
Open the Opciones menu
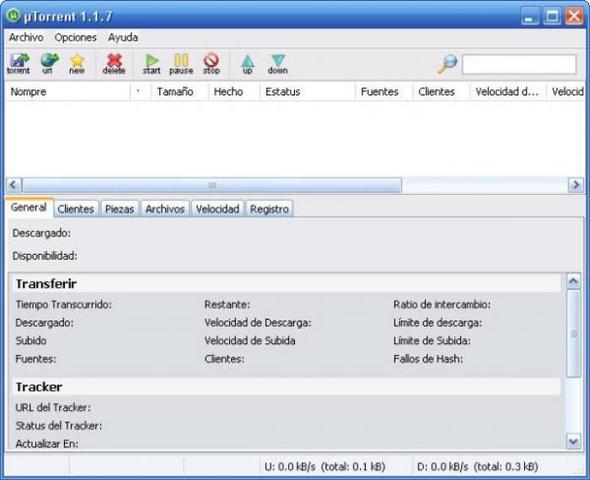point(75,37)
